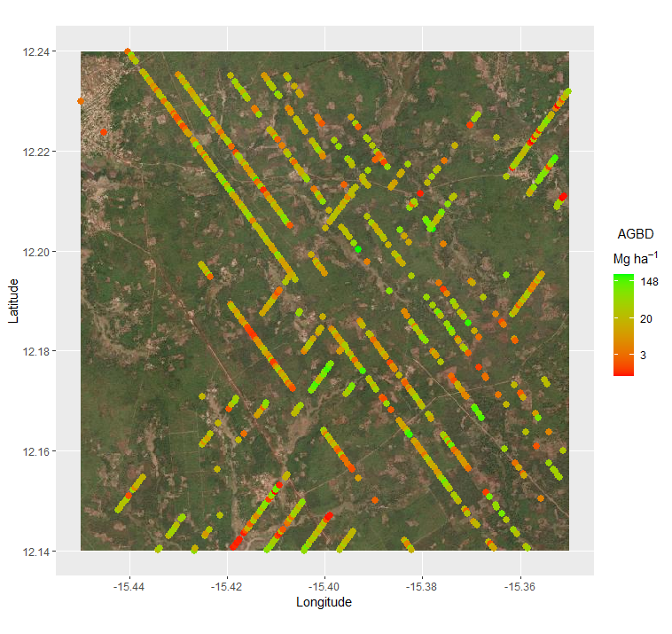Screen dimensions: 672x634
Task: Click the 12.24 latitude tick label
Action: click(35, 51)
